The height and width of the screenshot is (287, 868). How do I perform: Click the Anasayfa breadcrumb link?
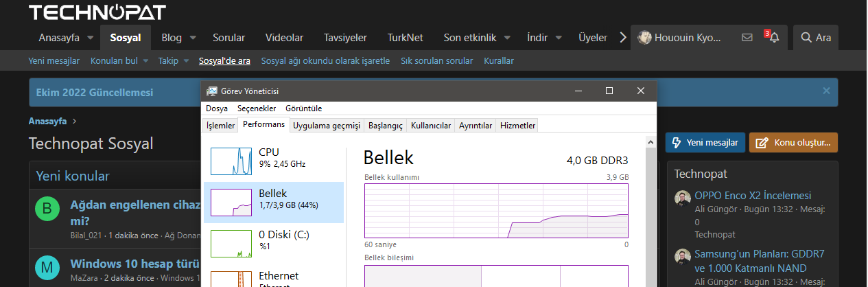pos(47,121)
